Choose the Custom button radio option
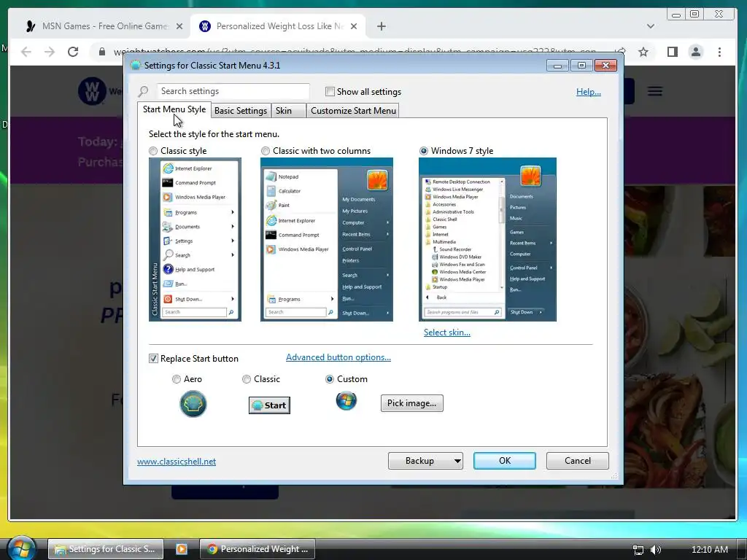The width and height of the screenshot is (747, 560). (329, 379)
